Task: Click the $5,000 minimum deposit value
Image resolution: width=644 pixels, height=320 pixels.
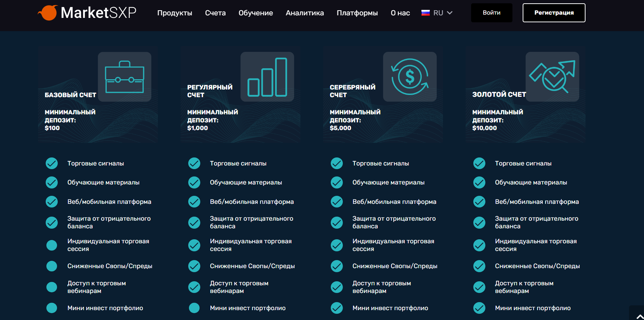Action: click(x=340, y=128)
